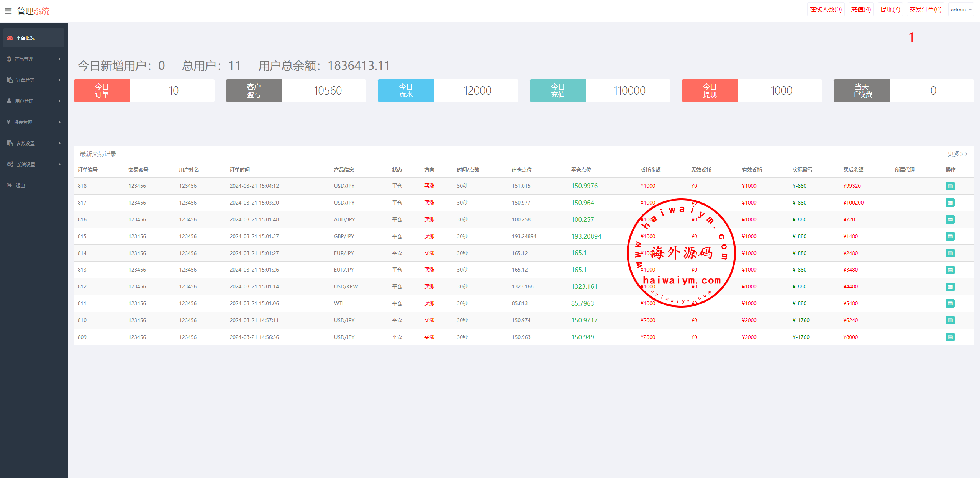This screenshot has width=980, height=478.
Task: Click the 充值(4) button
Action: coord(861,10)
